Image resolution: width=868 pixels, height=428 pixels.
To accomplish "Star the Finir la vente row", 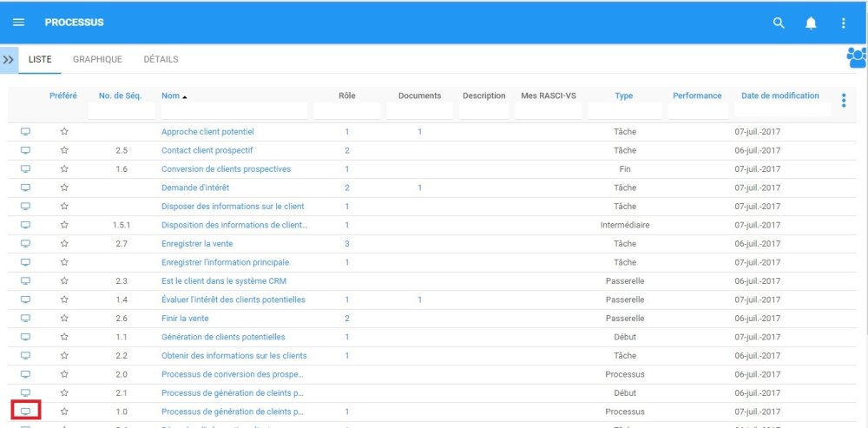I will 63,319.
